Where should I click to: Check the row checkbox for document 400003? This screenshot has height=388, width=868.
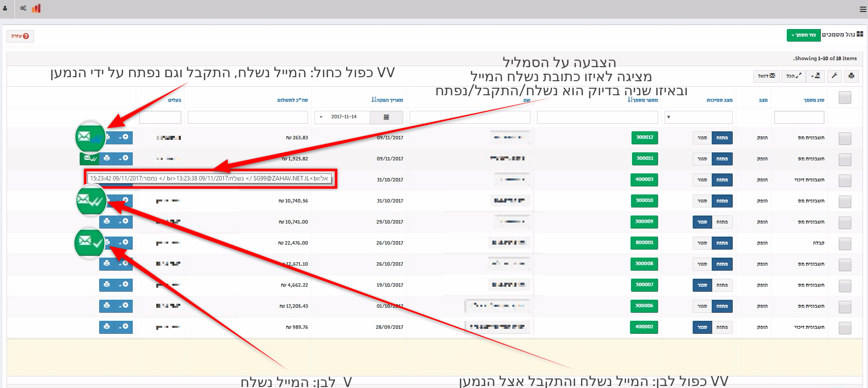pyautogui.click(x=845, y=180)
